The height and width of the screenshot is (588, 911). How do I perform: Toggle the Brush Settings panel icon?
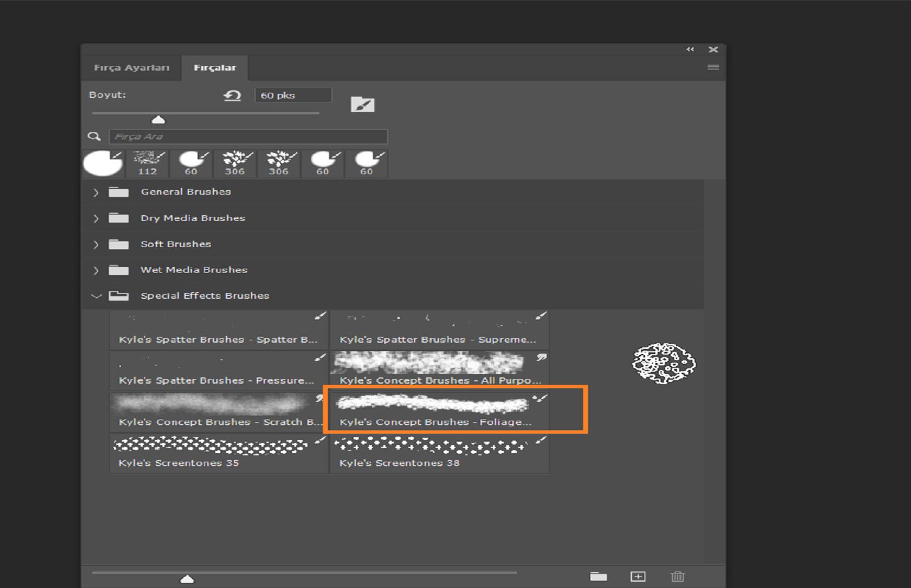[363, 104]
